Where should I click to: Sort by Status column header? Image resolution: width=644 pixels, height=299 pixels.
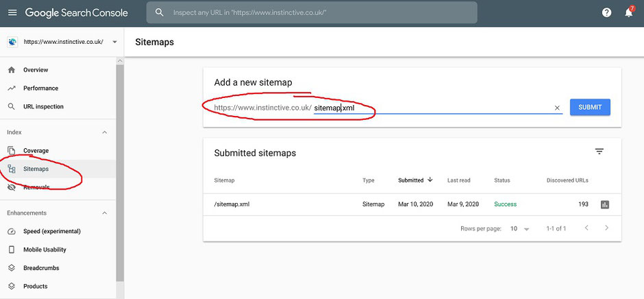click(x=502, y=180)
